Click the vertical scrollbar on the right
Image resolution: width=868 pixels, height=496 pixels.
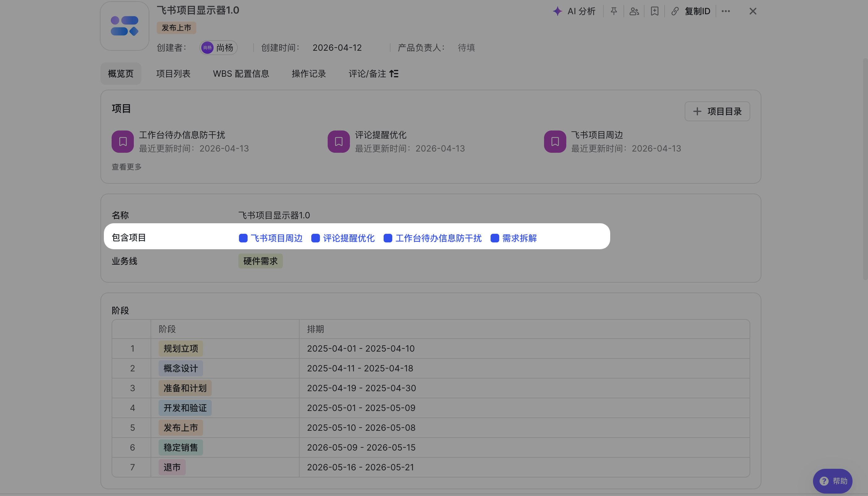pos(865,169)
